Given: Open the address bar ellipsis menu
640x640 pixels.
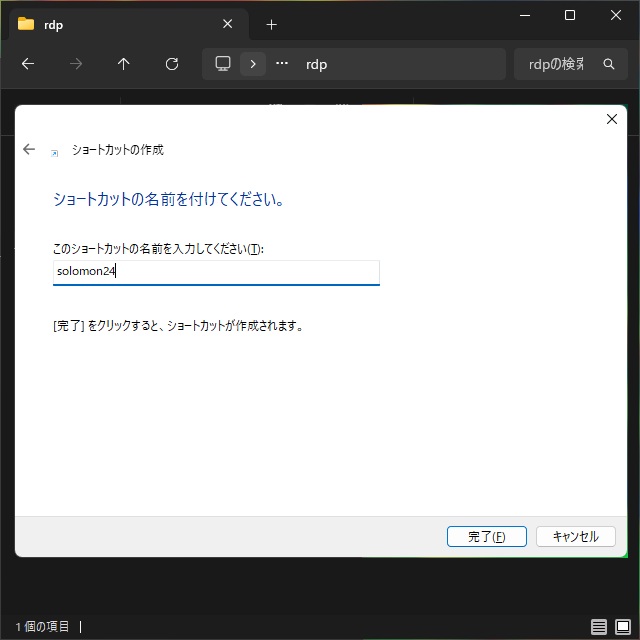Looking at the screenshot, I should click(x=282, y=64).
